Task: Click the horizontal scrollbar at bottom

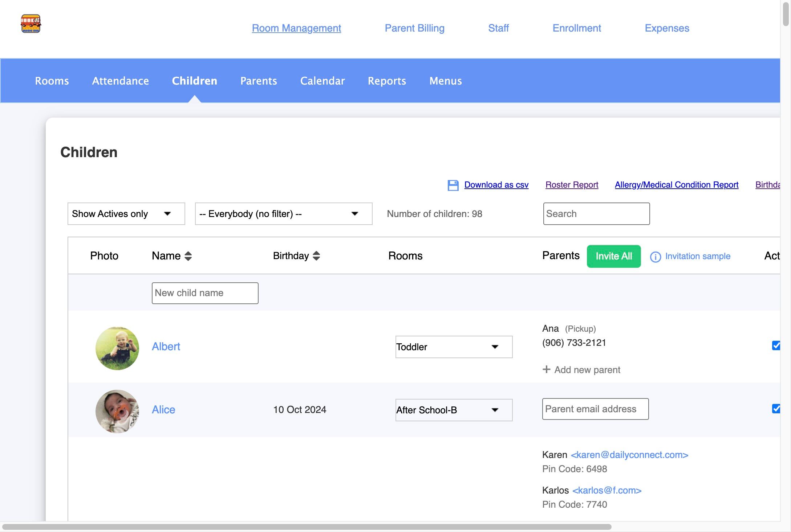Action: pyautogui.click(x=307, y=527)
